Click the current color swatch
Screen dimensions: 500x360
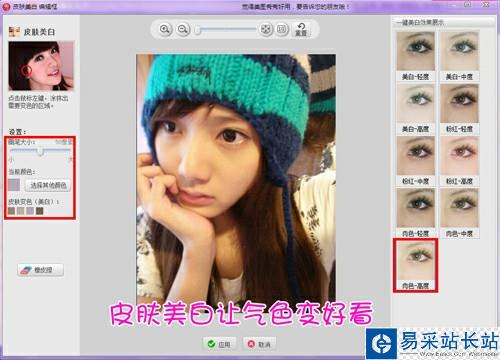tap(14, 185)
